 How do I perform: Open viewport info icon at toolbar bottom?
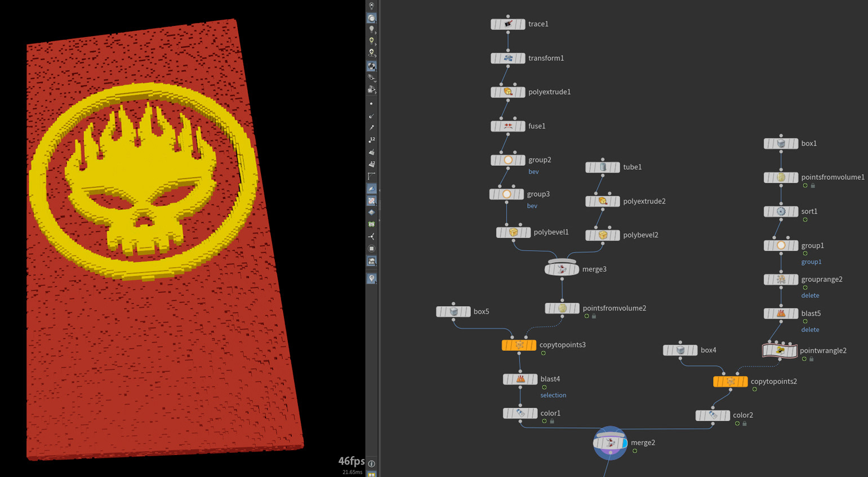point(372,463)
